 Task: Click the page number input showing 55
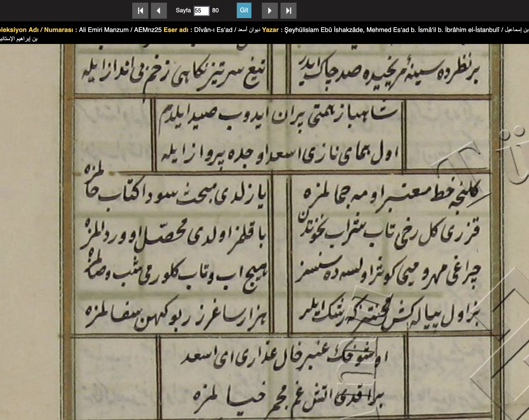tap(201, 11)
